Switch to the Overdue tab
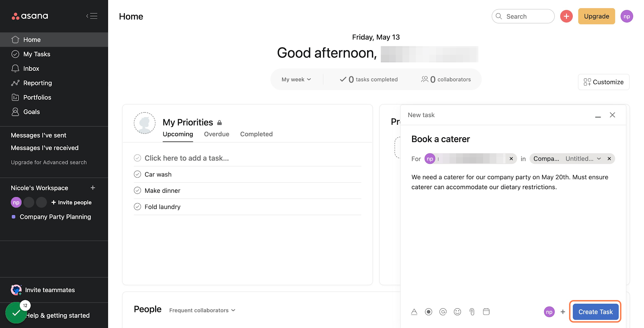The image size is (644, 328). (x=216, y=134)
